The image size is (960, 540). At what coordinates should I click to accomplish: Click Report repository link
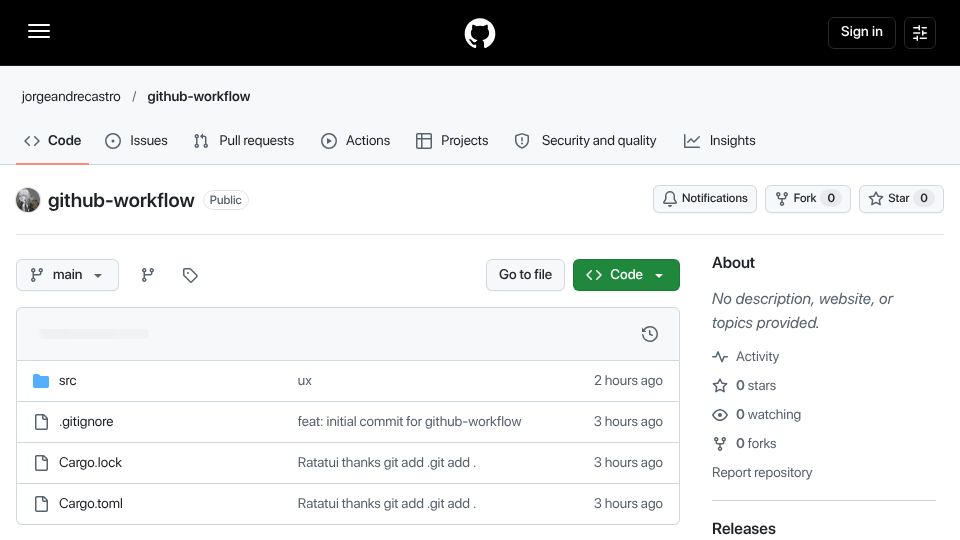coord(762,473)
